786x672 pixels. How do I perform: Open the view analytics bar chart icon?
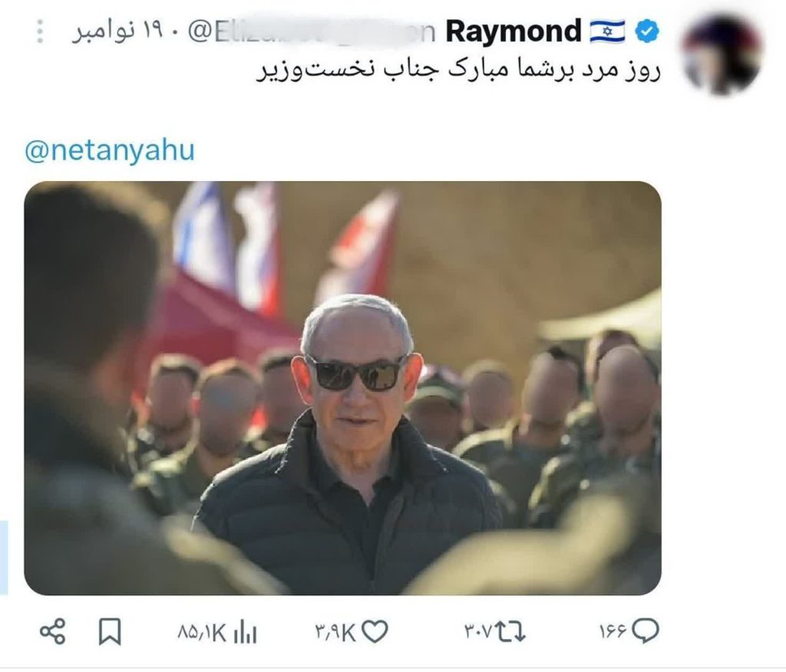click(x=246, y=632)
